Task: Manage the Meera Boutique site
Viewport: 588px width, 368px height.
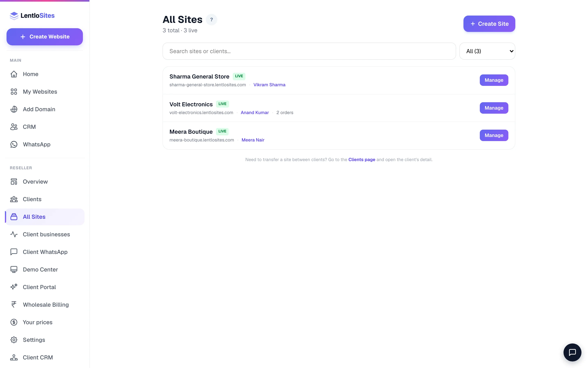Action: click(494, 135)
